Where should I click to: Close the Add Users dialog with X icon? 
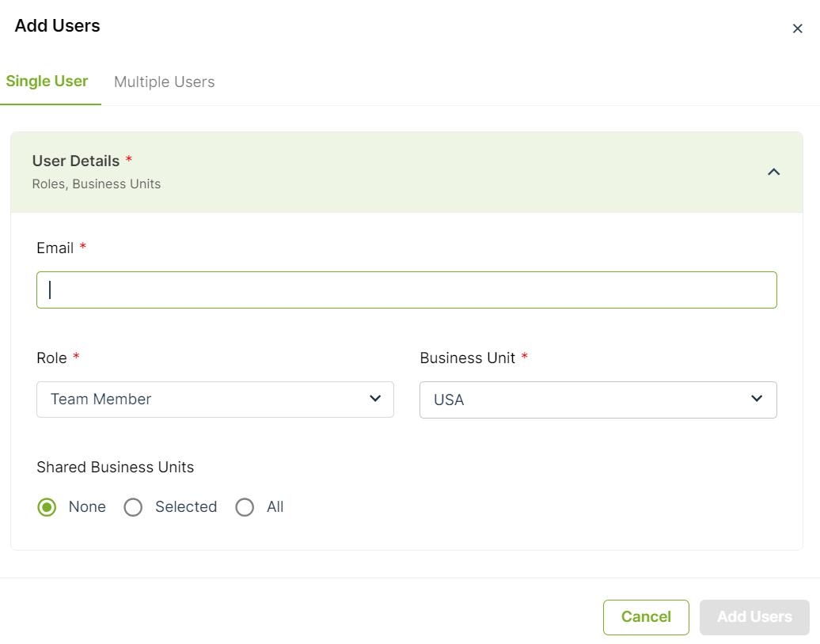click(x=797, y=28)
